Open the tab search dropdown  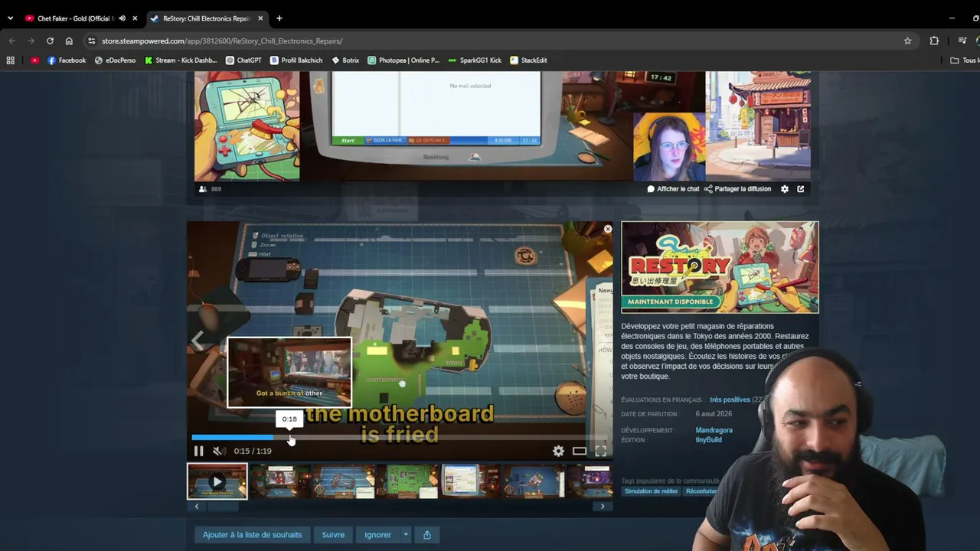[x=10, y=18]
